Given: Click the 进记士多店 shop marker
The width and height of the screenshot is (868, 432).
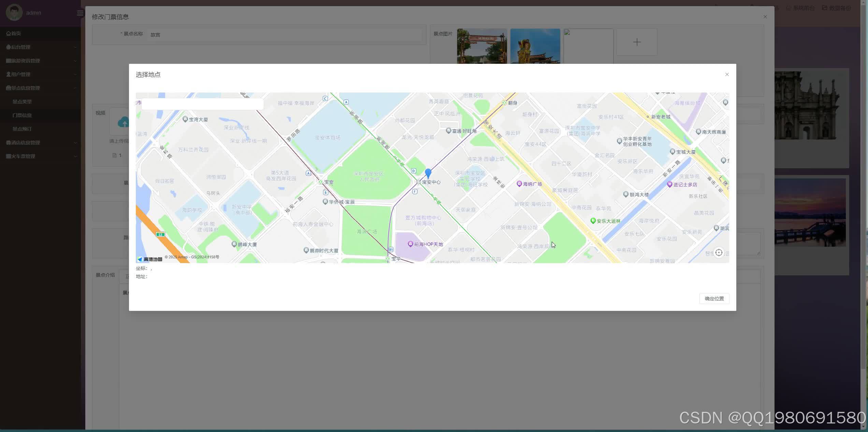Looking at the screenshot, I should coord(669,184).
